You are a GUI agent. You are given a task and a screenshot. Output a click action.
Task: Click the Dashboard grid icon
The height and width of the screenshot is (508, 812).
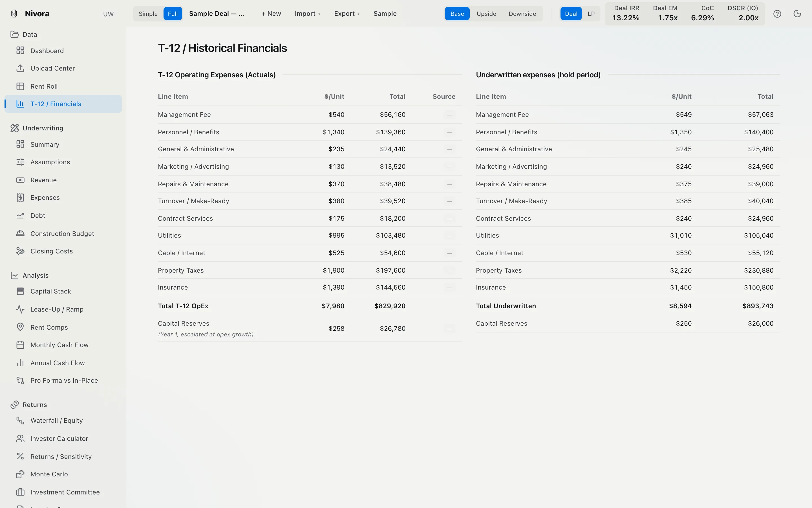pos(20,51)
